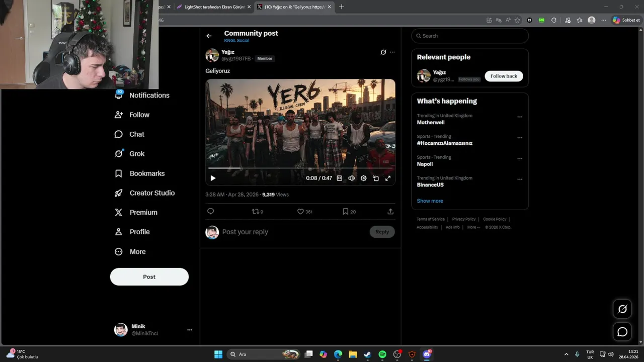Open Spotify from the taskbar
644x362 pixels.
(x=382, y=354)
